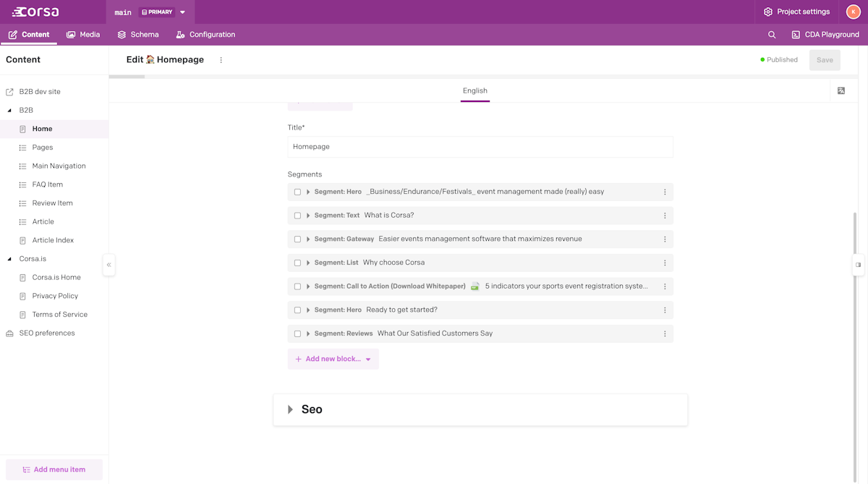Click Add menu item button
The width and height of the screenshot is (868, 484).
(54, 470)
